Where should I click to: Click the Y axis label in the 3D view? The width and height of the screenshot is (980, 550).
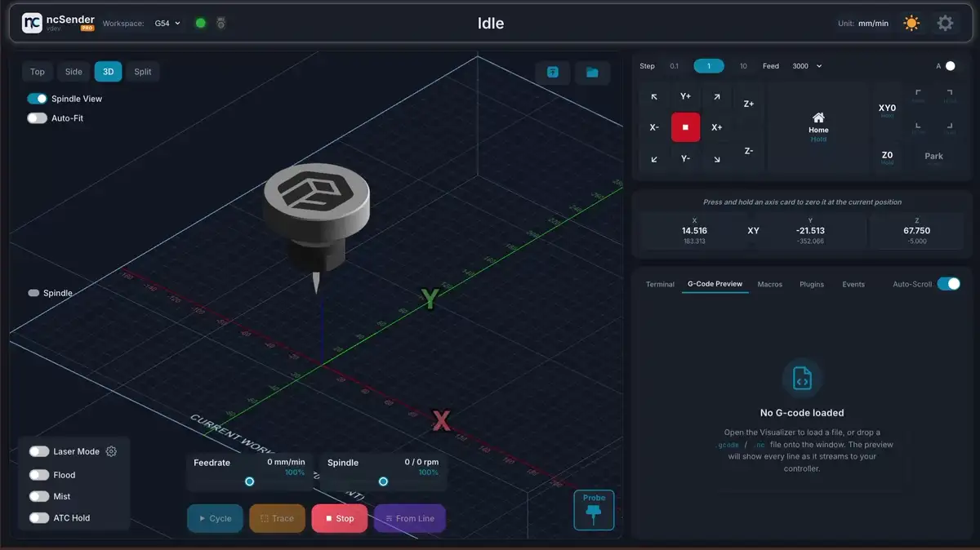(x=430, y=299)
